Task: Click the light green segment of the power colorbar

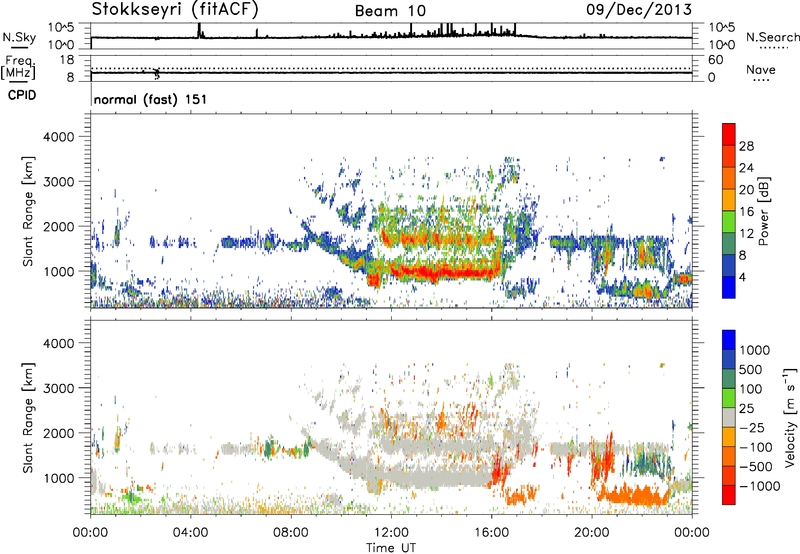Action: 729,221
